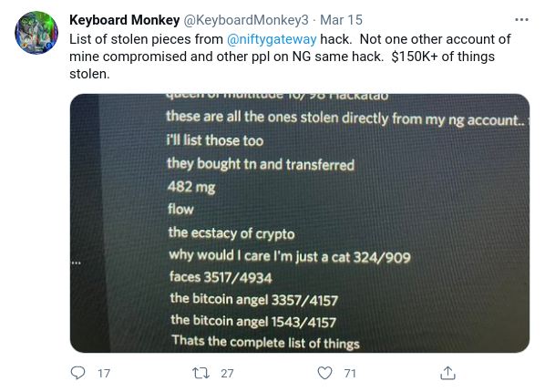Image resolution: width=545 pixels, height=392 pixels.
Task: Open the Mar 15 timestamp permalink
Action: pos(341,20)
